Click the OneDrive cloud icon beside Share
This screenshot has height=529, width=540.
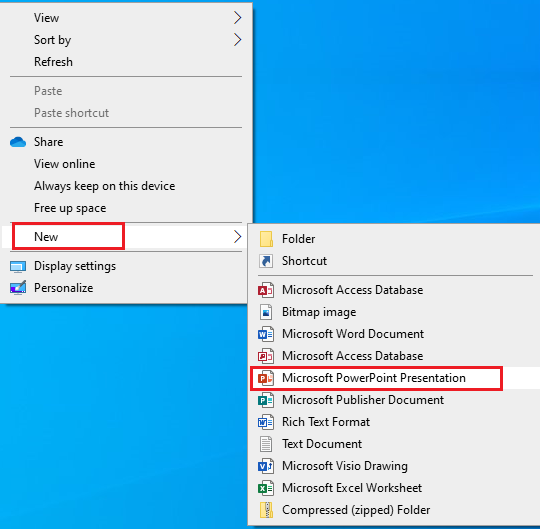tap(18, 142)
